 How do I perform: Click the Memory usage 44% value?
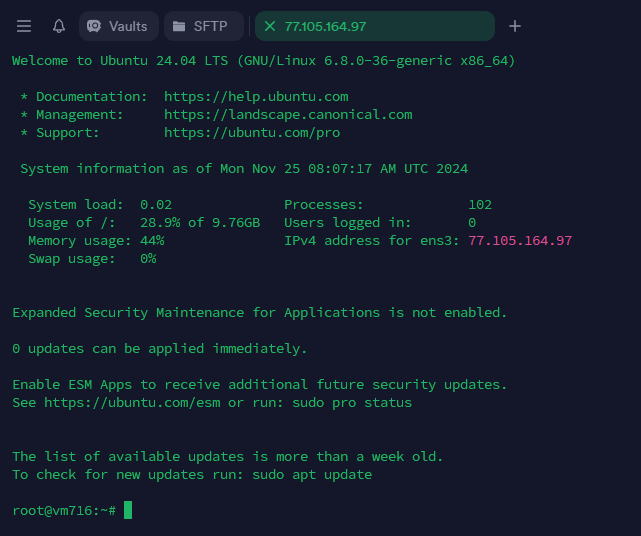click(x=152, y=241)
